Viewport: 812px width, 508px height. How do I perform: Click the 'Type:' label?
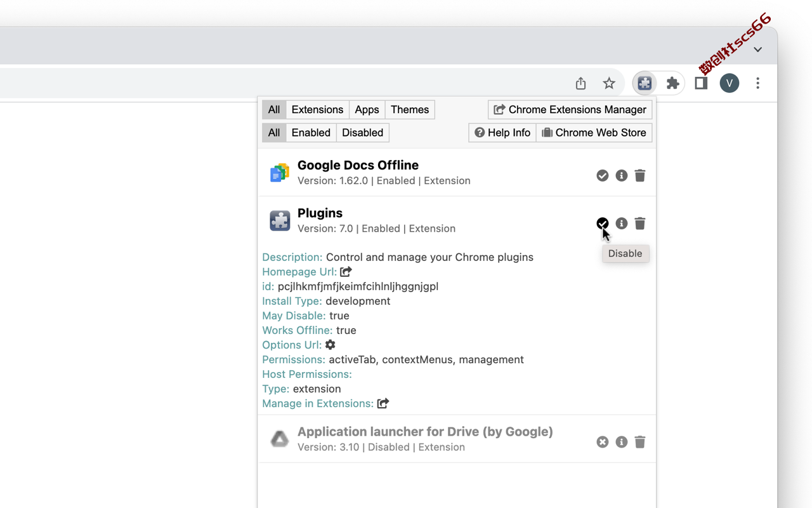(276, 389)
